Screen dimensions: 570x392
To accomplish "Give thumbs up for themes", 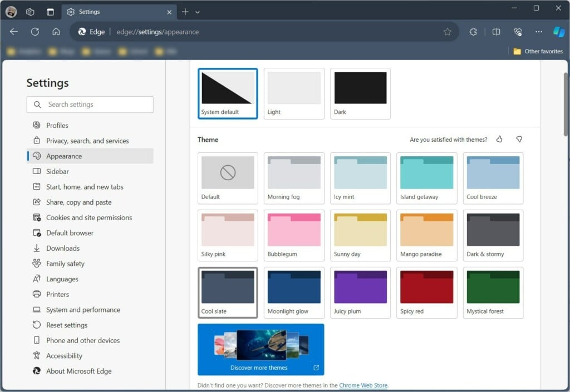I will (x=499, y=139).
